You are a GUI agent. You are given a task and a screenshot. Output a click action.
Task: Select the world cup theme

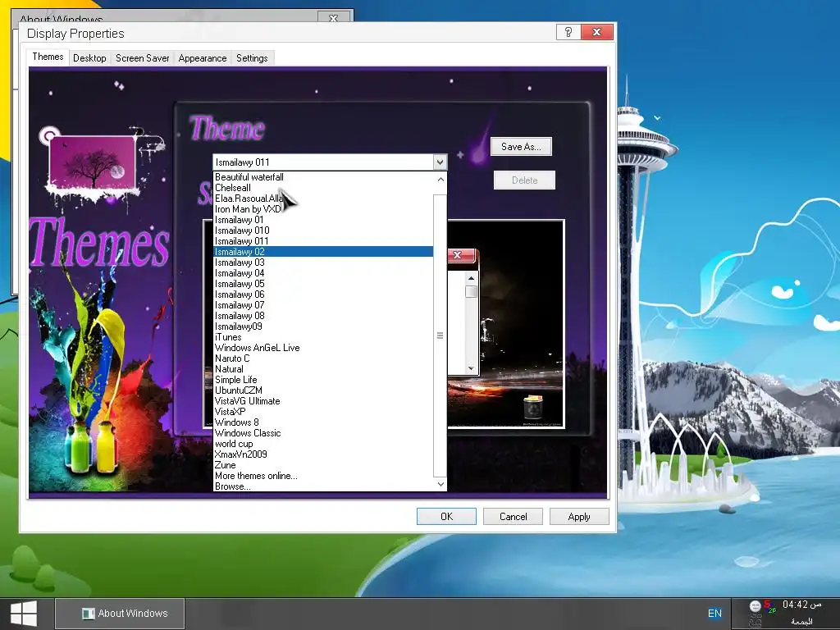[x=323, y=444]
